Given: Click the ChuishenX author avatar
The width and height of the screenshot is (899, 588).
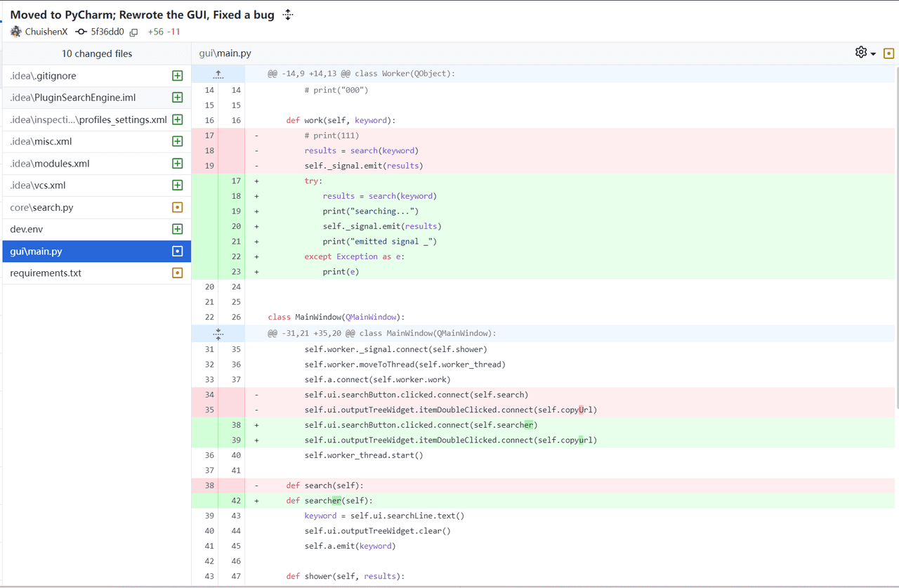Looking at the screenshot, I should (x=16, y=32).
